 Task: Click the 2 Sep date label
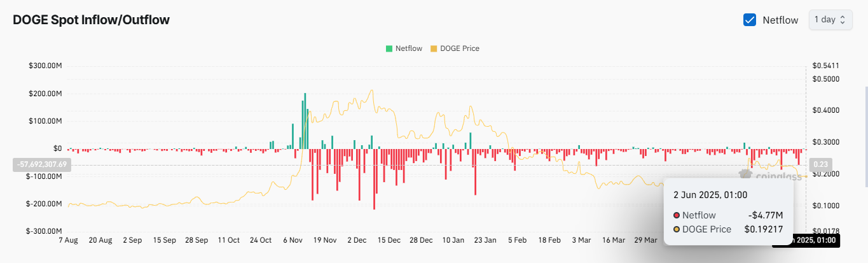pyautogui.click(x=132, y=241)
